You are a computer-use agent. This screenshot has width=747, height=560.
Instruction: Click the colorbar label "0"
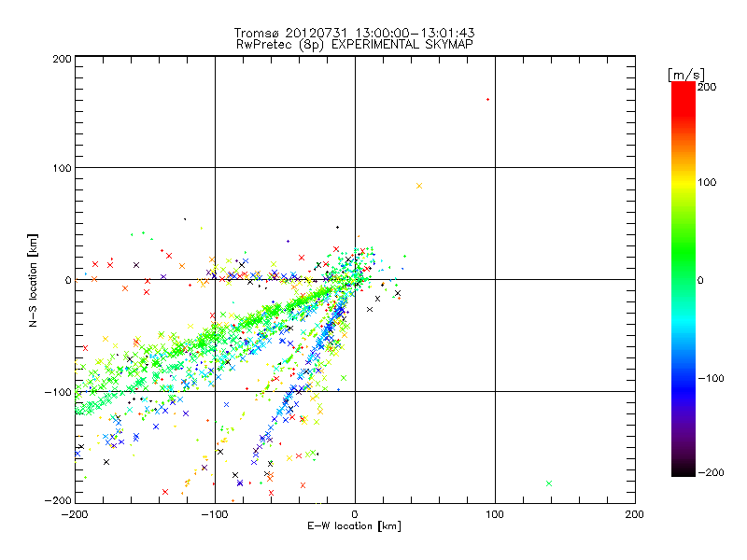click(700, 280)
